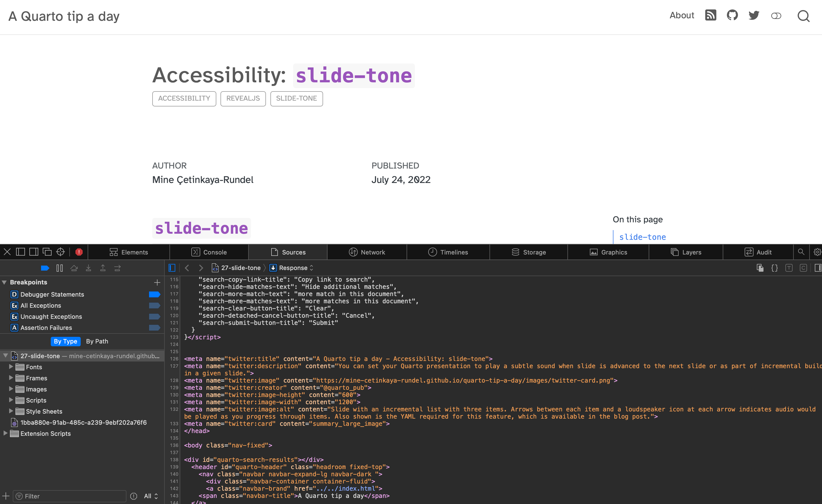
Task: Switch to the Layers tab
Action: (686, 252)
